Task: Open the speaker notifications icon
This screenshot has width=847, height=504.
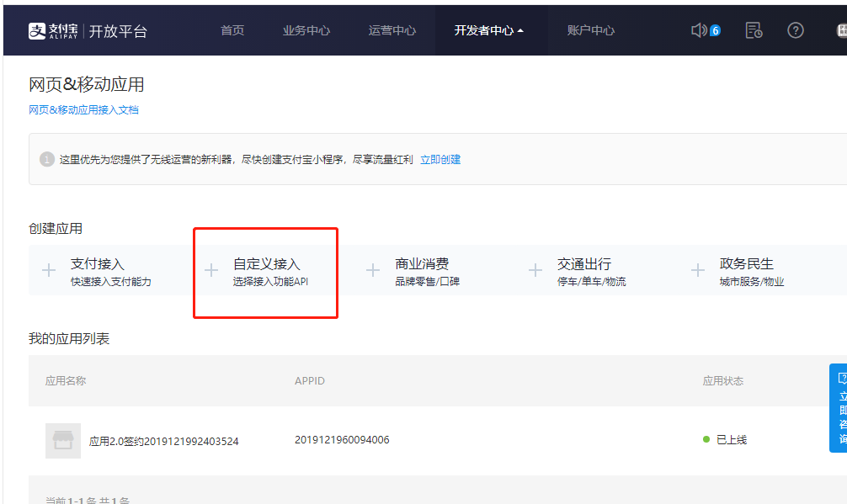Action: 699,30
